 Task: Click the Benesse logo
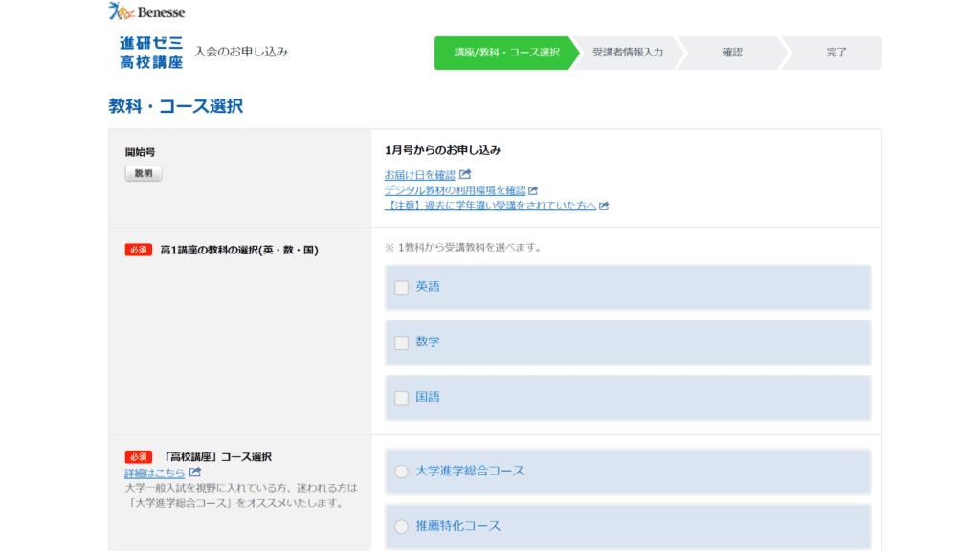click(145, 11)
